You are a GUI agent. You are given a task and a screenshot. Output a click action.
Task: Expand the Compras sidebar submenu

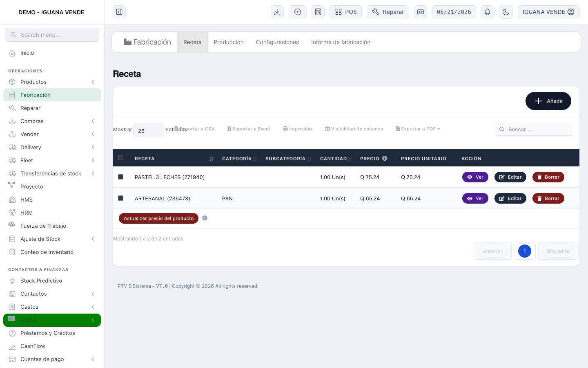pos(52,121)
